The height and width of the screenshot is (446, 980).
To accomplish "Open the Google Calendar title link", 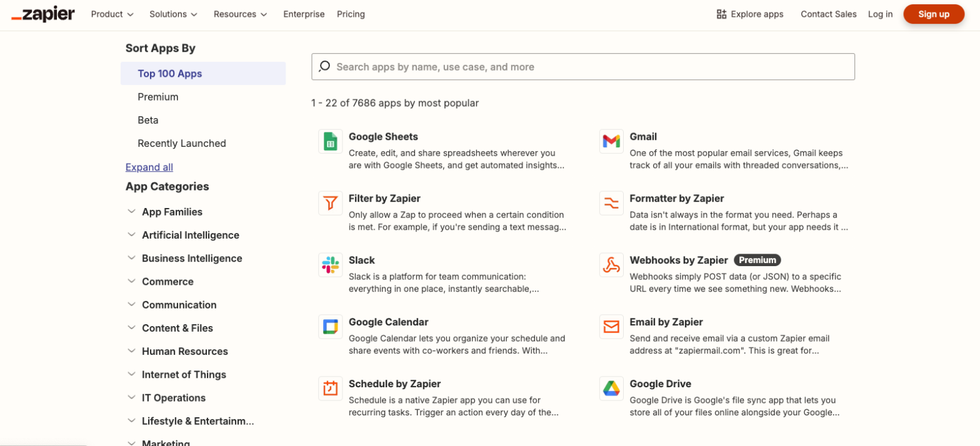I will click(x=389, y=322).
